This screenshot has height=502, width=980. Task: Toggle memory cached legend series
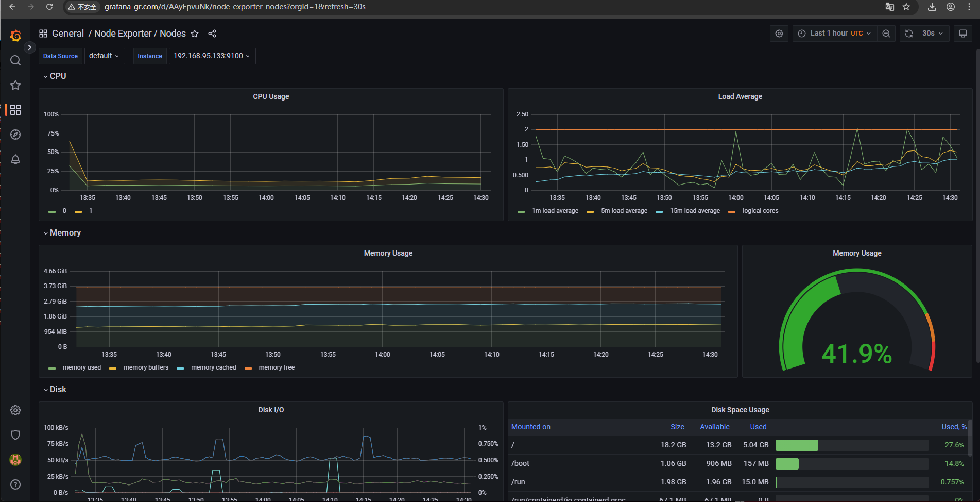coord(213,367)
